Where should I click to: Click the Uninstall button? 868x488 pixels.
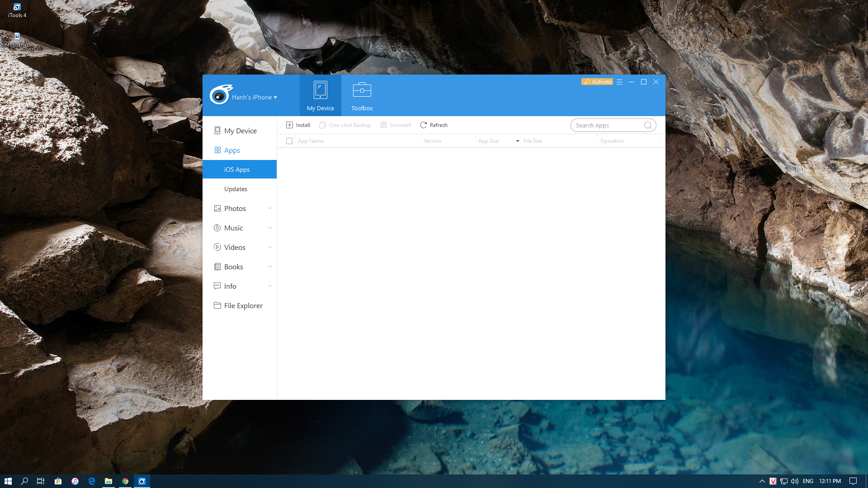[396, 125]
